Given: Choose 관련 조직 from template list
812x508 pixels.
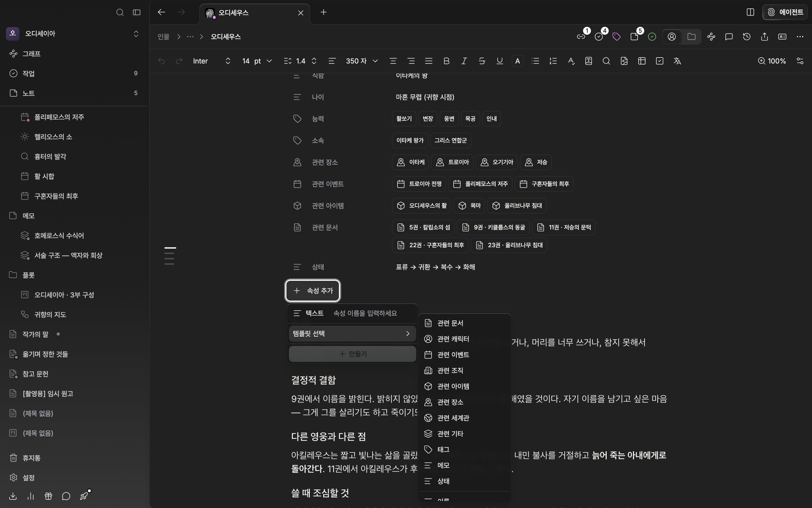Looking at the screenshot, I should pos(464,370).
